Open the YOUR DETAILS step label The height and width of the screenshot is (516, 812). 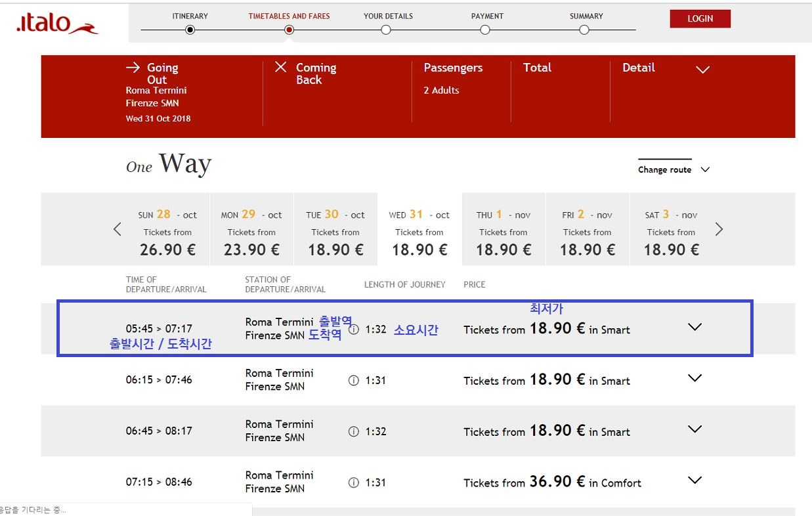[x=388, y=16]
